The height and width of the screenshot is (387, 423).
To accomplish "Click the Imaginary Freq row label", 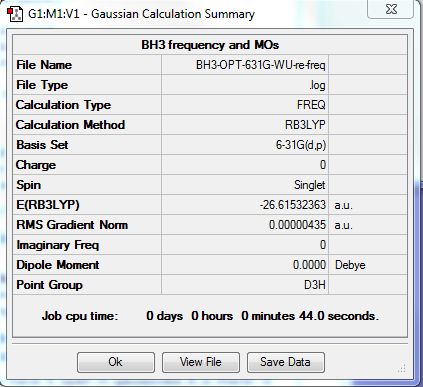I will [x=58, y=245].
